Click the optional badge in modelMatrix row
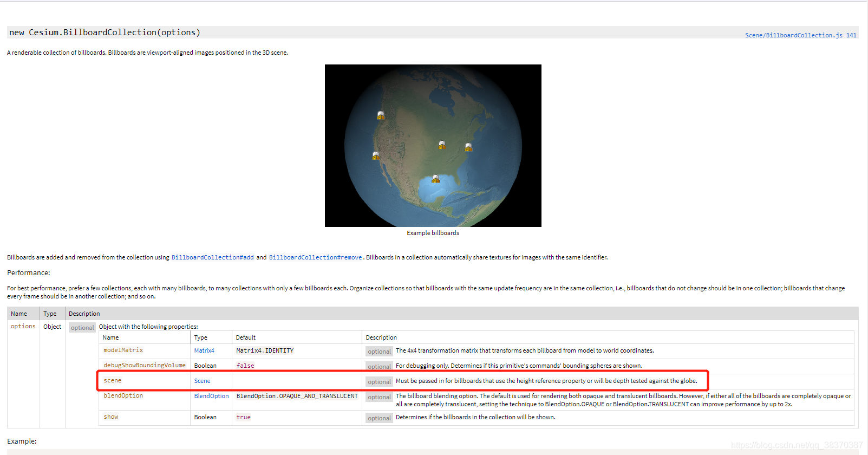Viewport: 868px width, 455px height. pyautogui.click(x=379, y=351)
